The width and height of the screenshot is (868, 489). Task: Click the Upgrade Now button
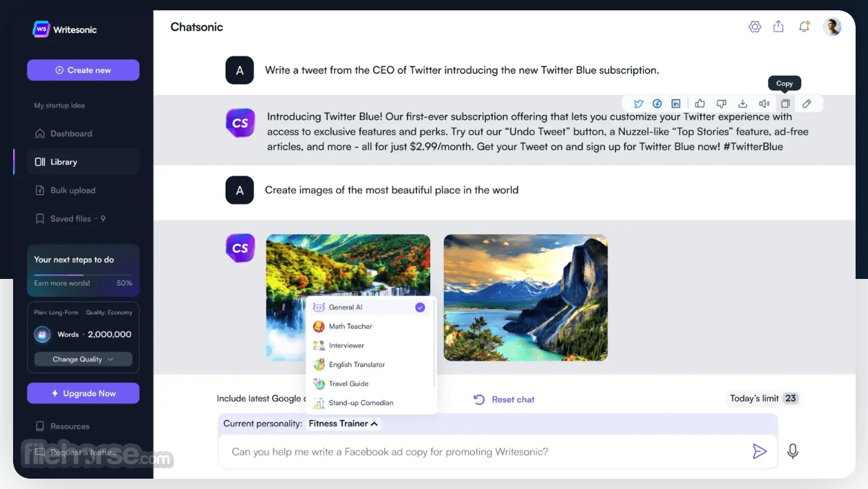[83, 393]
